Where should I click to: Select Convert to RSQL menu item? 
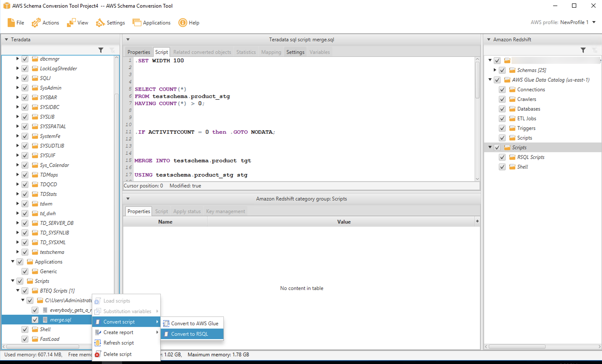(189, 334)
